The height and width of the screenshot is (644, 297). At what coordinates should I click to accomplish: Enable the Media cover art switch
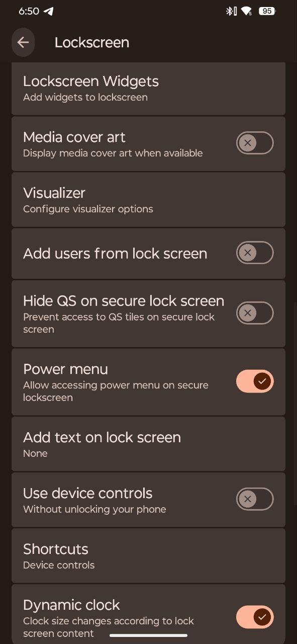click(x=255, y=143)
